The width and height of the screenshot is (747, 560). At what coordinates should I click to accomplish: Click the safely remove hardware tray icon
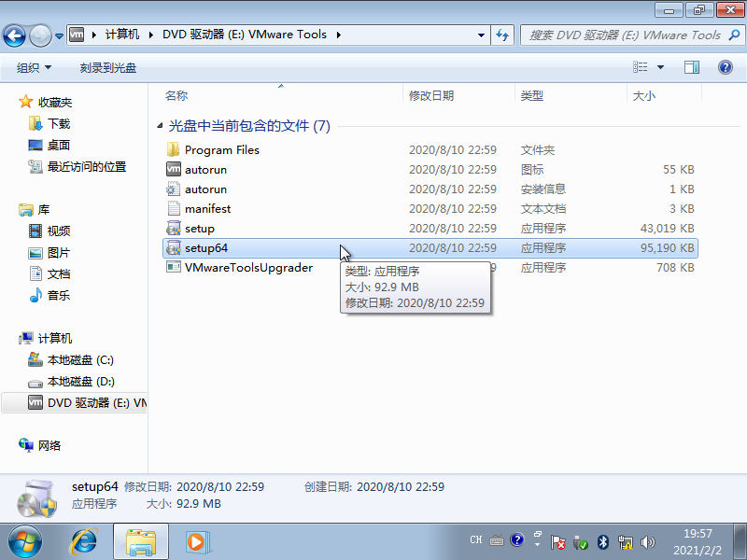pos(580,542)
